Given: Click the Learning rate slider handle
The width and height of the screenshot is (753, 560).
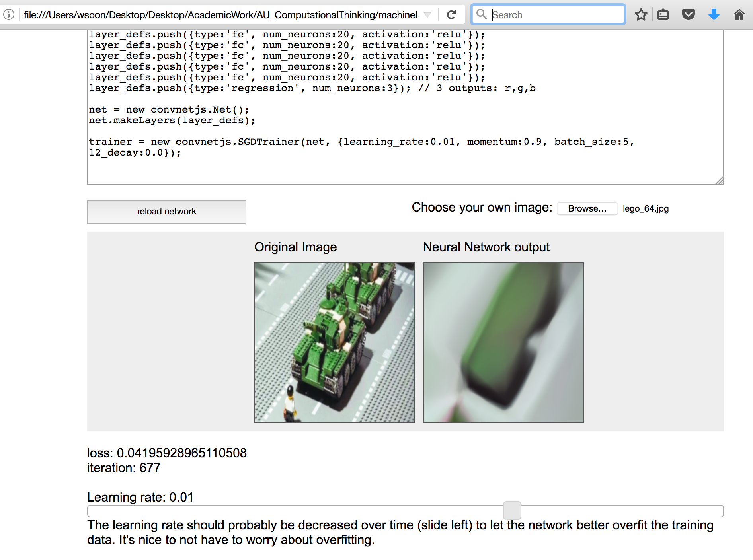Looking at the screenshot, I should coord(512,510).
